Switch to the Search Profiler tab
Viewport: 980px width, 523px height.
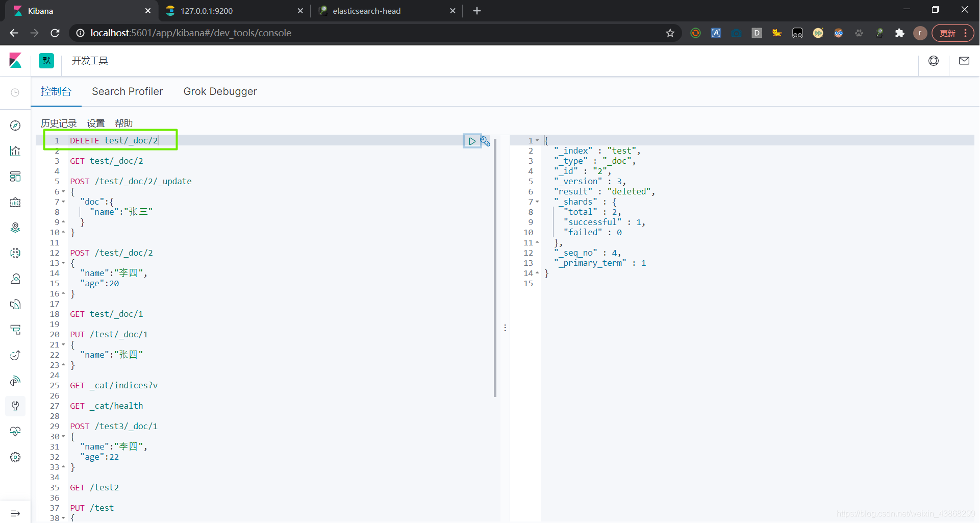point(128,91)
